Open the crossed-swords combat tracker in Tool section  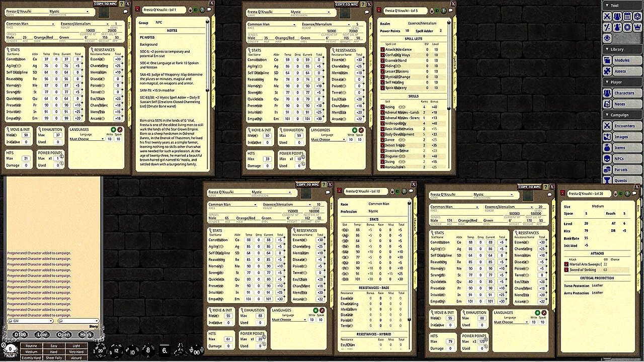pos(608,16)
